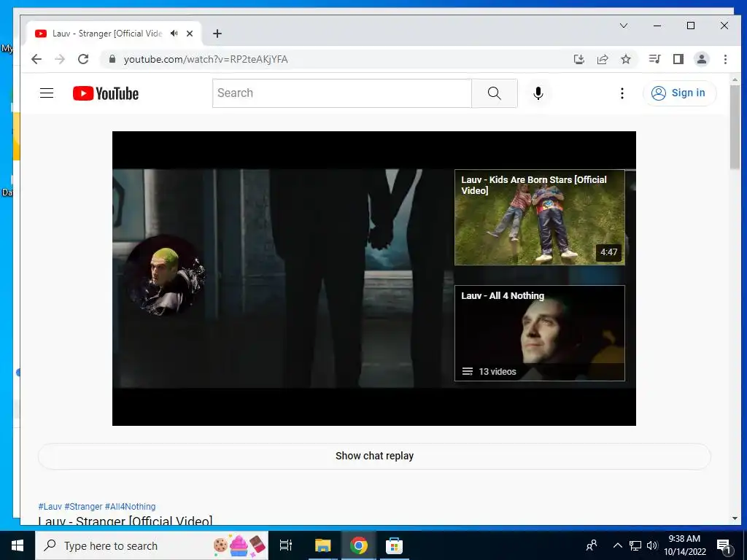
Task: Click scrollbar down arrow
Action: 735,518
